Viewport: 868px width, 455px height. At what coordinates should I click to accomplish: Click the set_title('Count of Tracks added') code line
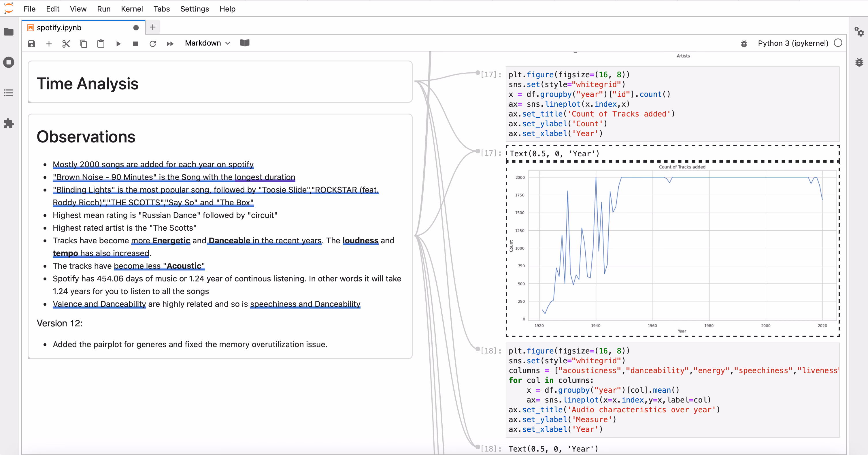coord(592,114)
